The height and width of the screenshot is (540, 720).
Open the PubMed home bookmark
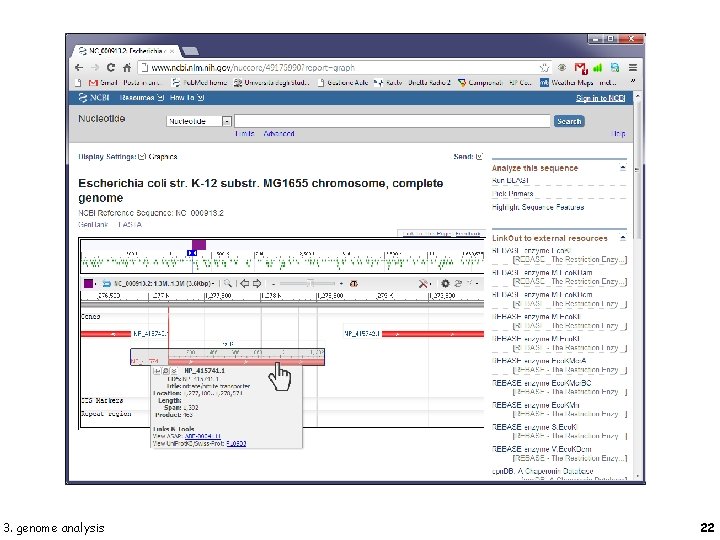[199, 83]
